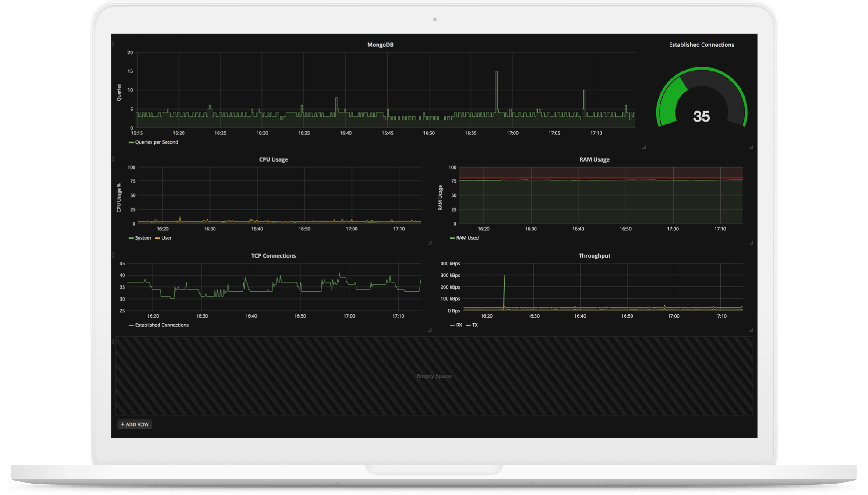
Task: Click the resize handle of the CPU Usage panel
Action: 430,243
